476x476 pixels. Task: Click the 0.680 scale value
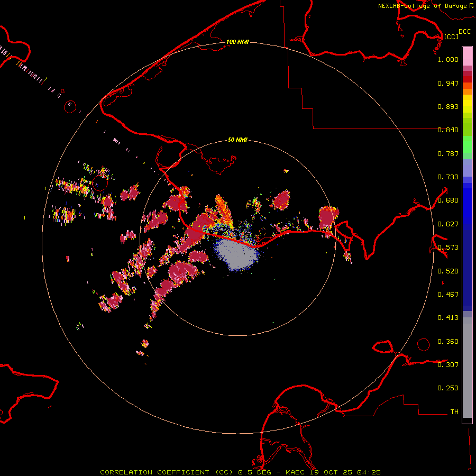448,200
